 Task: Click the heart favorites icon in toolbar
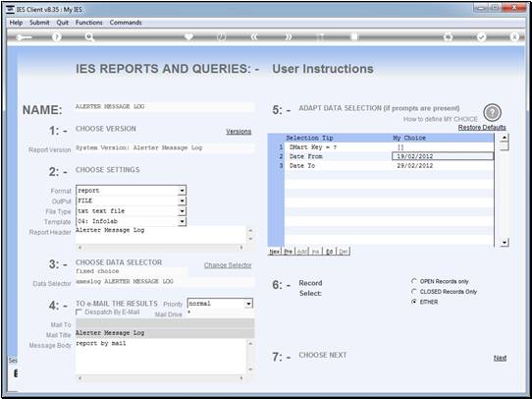(x=188, y=36)
